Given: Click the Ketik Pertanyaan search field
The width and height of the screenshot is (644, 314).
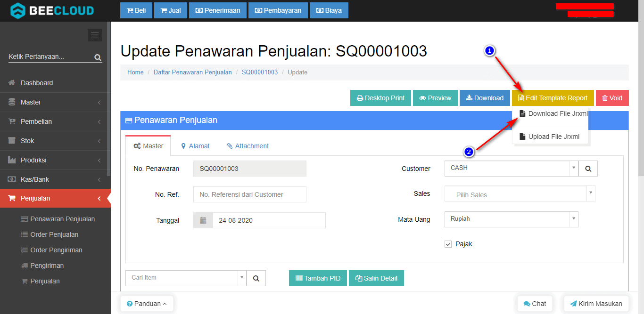Looking at the screenshot, I should click(x=50, y=57).
